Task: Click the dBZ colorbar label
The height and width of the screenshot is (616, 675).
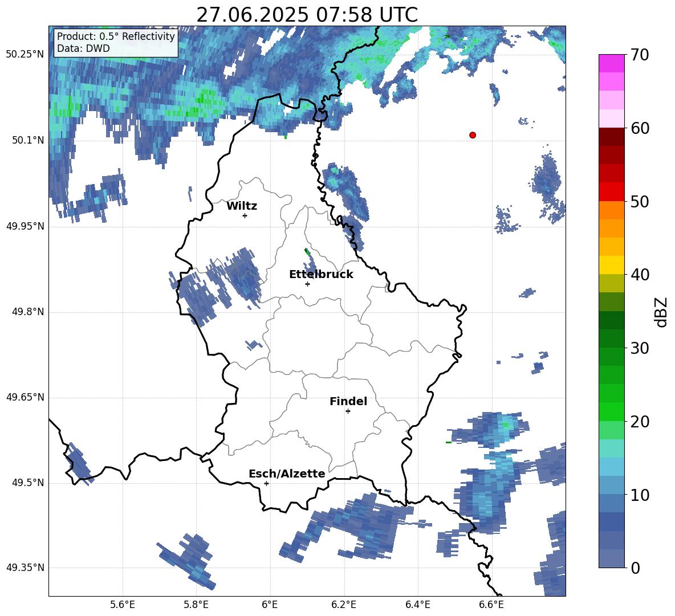Action: click(x=661, y=312)
